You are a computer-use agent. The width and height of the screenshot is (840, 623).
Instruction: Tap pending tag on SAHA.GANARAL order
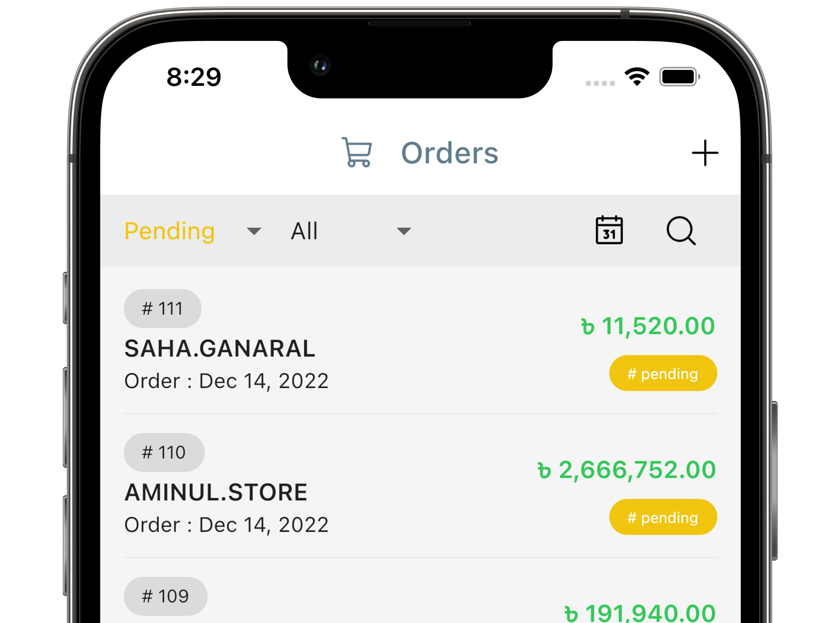(x=662, y=374)
